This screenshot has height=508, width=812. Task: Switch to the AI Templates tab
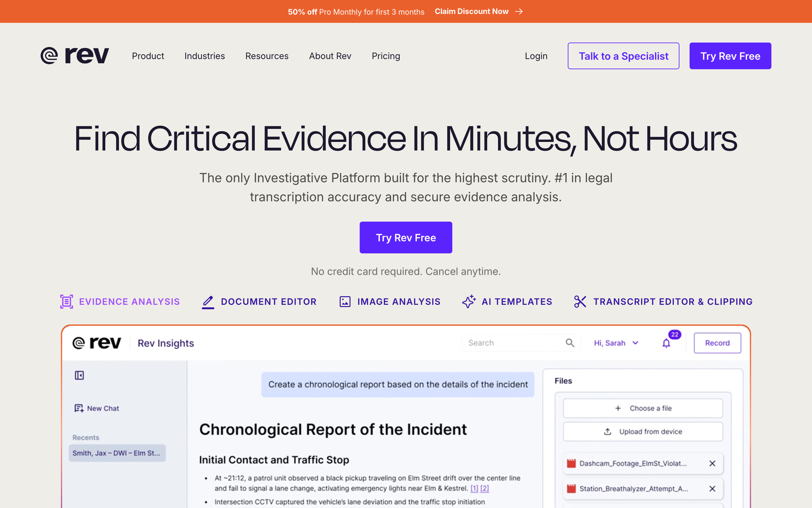(x=507, y=301)
